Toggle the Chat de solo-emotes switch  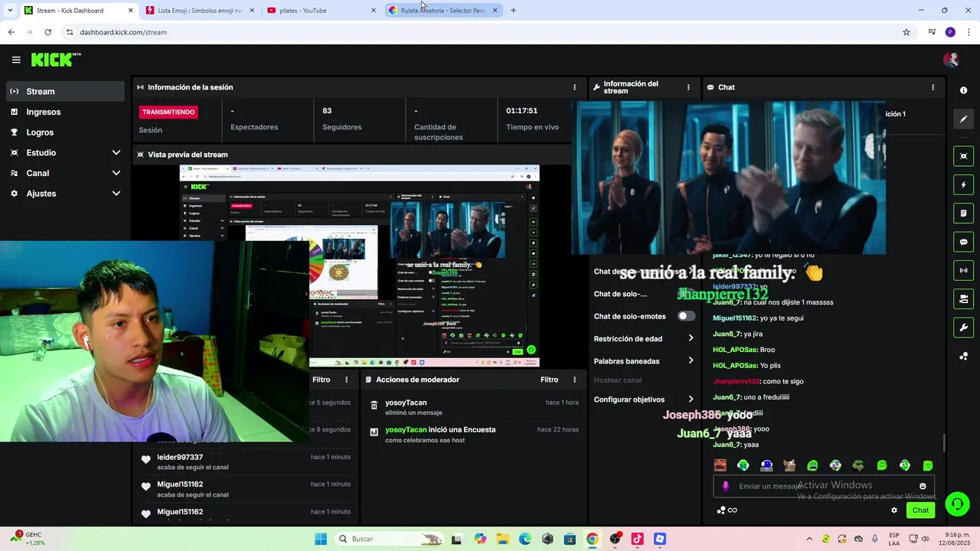click(686, 316)
